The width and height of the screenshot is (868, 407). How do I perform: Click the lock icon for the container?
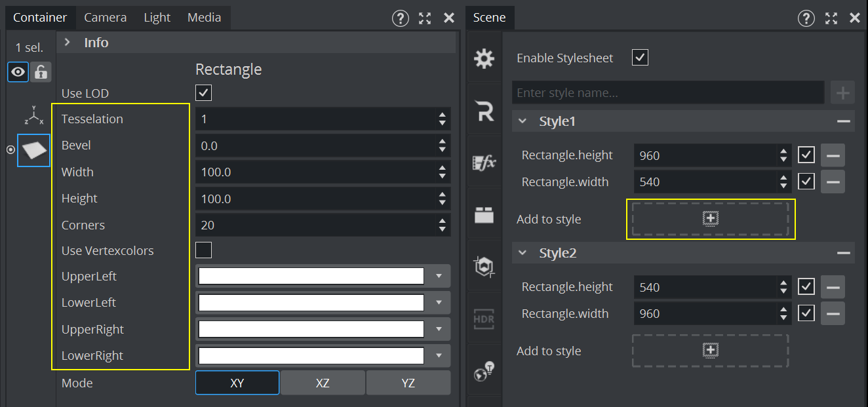point(41,72)
